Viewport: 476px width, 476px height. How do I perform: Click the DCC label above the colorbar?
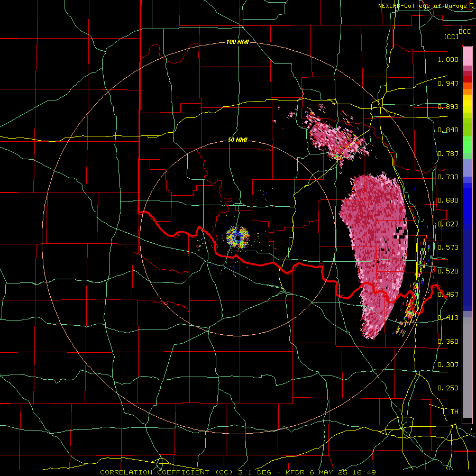[x=465, y=32]
